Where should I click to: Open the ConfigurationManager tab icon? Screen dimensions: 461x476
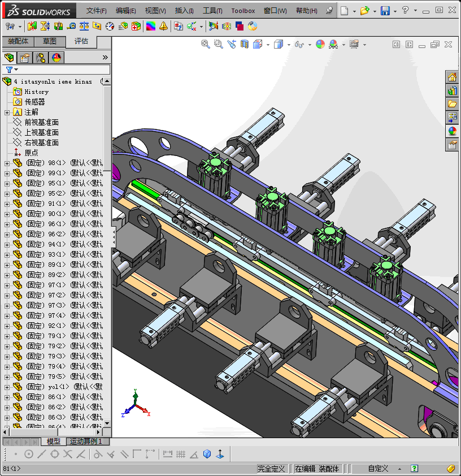[40, 57]
